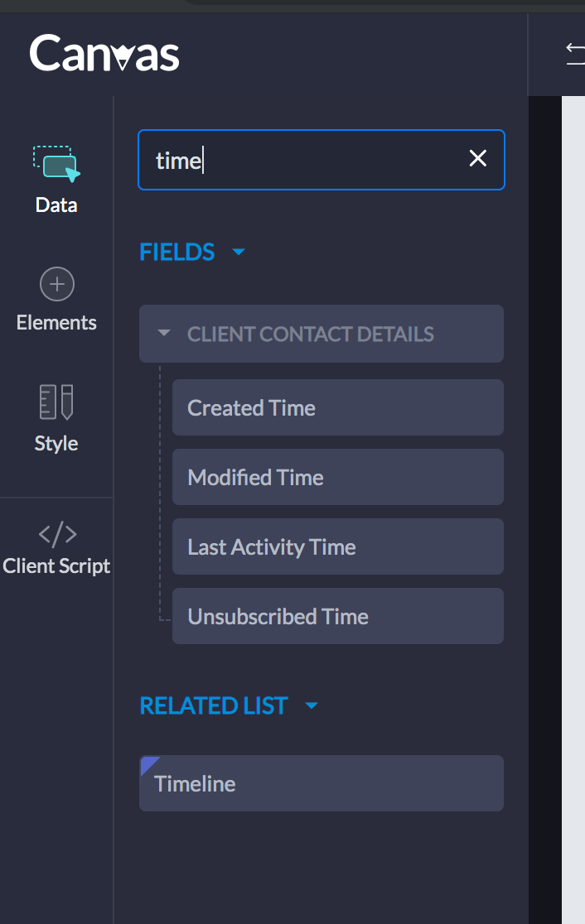Screen dimensions: 585x924
Task: Select the Style ruler and pencil icon
Action: click(56, 402)
